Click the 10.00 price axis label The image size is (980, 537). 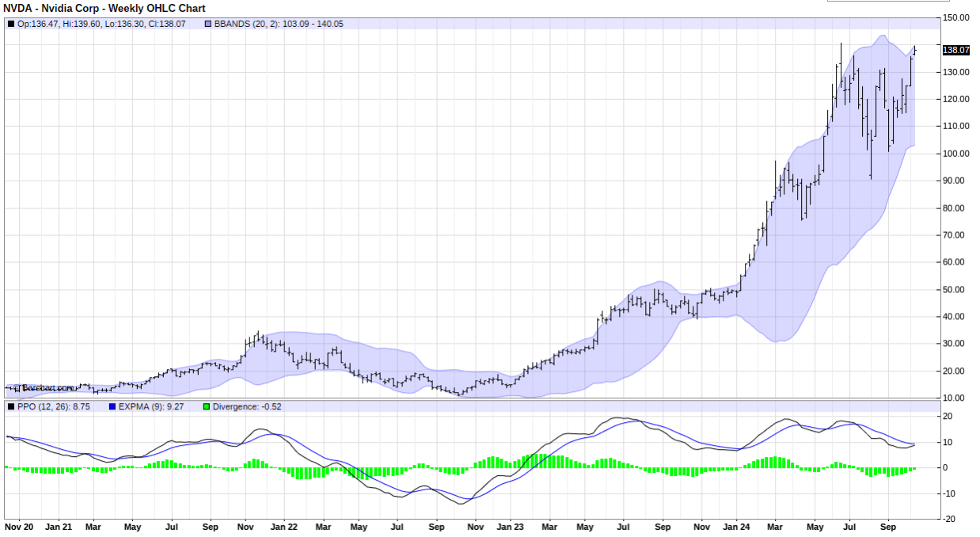coord(955,398)
